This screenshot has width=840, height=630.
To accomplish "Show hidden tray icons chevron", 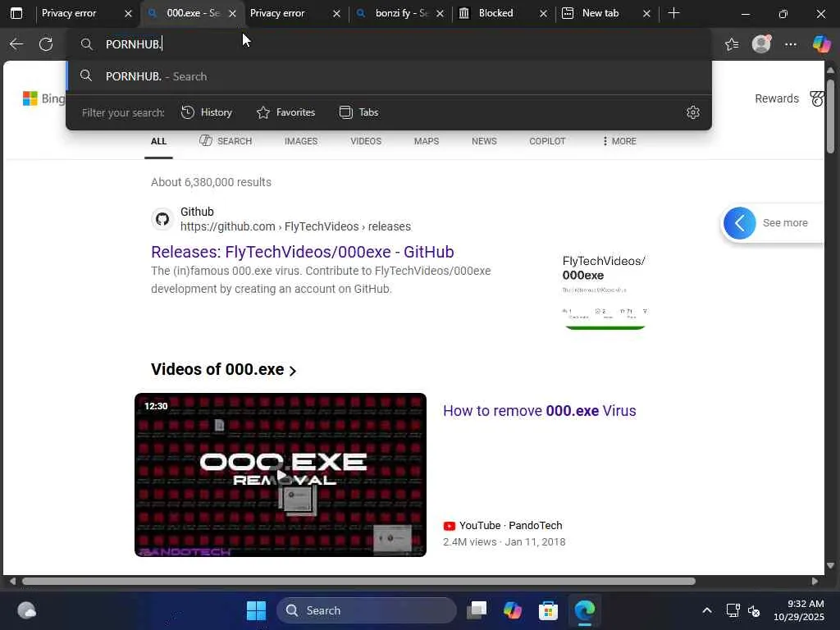I will click(706, 610).
